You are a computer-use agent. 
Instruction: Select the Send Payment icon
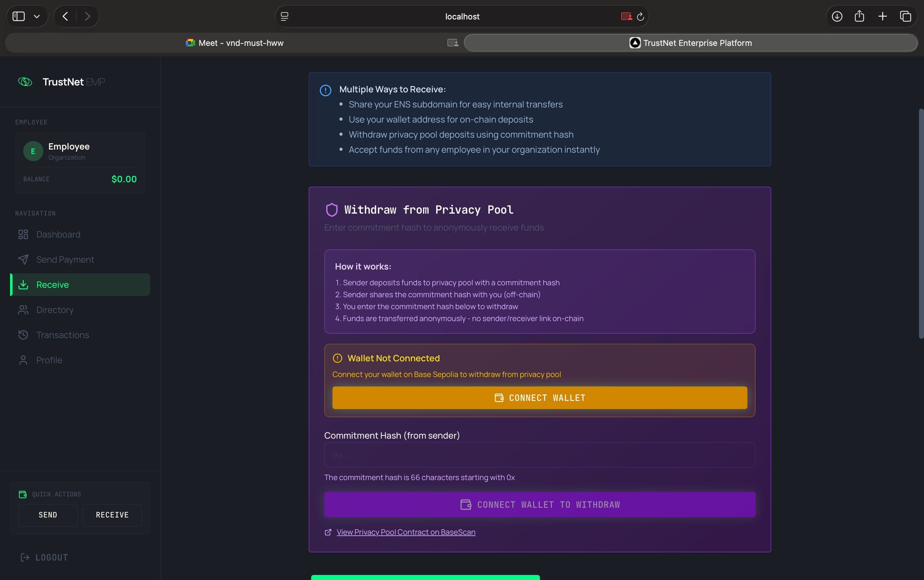point(23,259)
